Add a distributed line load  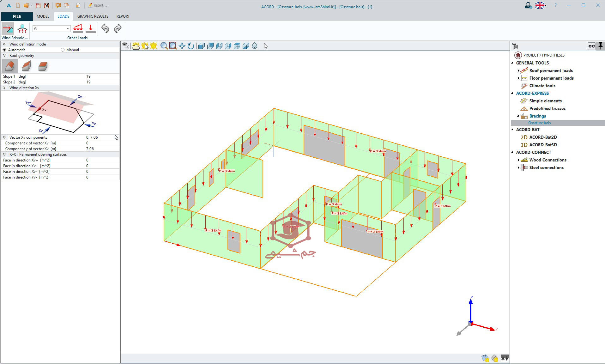[x=78, y=28]
